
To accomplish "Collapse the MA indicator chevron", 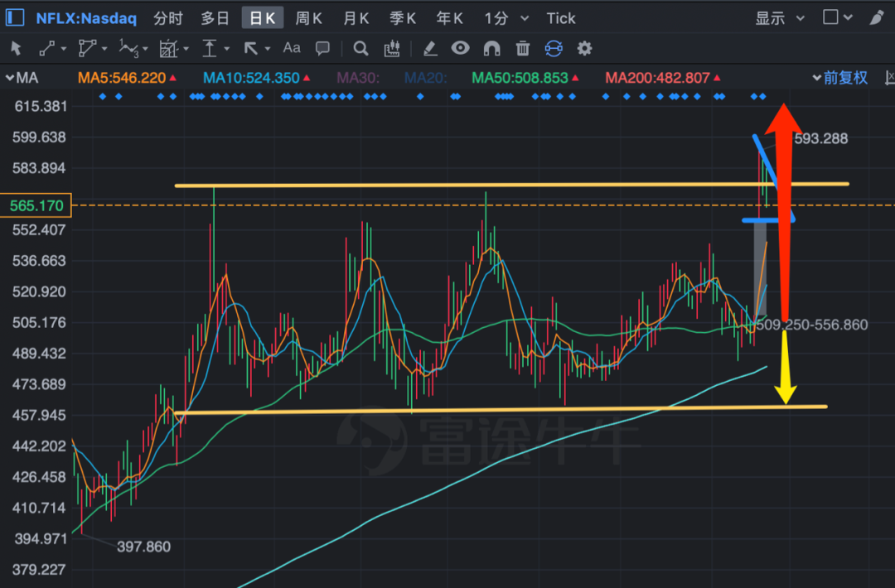I will [x=10, y=78].
